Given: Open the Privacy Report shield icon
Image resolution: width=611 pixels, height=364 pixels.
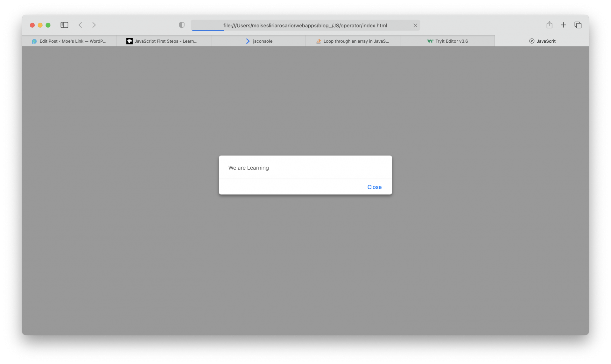Looking at the screenshot, I should (x=181, y=25).
